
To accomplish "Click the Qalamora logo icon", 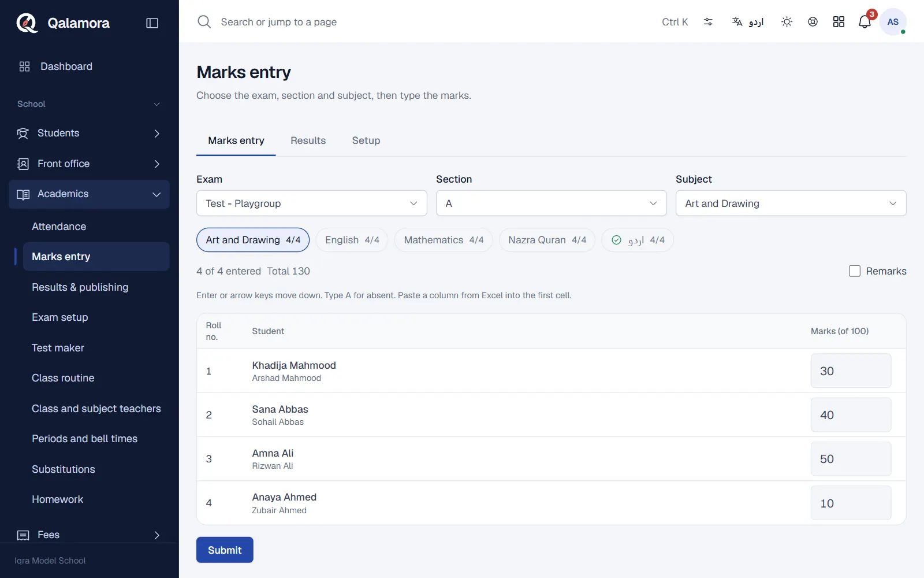I will [x=27, y=23].
